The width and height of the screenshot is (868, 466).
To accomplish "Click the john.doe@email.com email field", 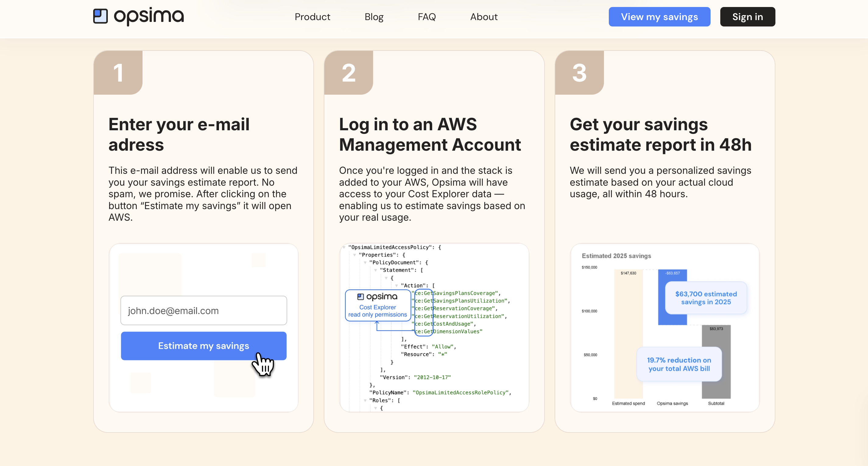I will point(203,310).
